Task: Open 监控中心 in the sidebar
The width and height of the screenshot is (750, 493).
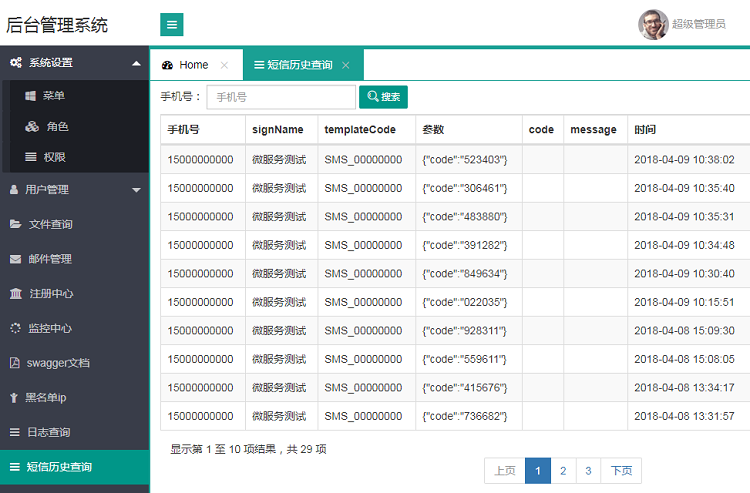Action: tap(50, 328)
